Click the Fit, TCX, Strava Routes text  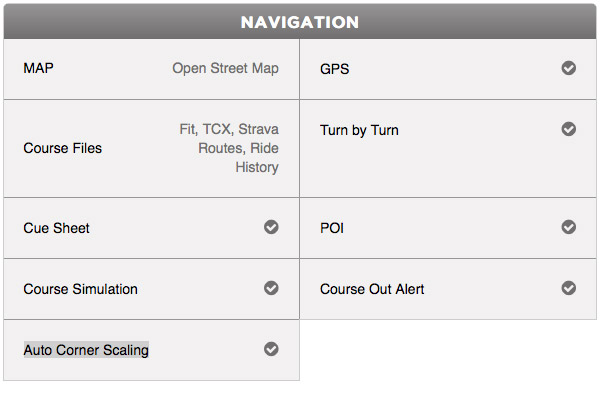coord(229,139)
